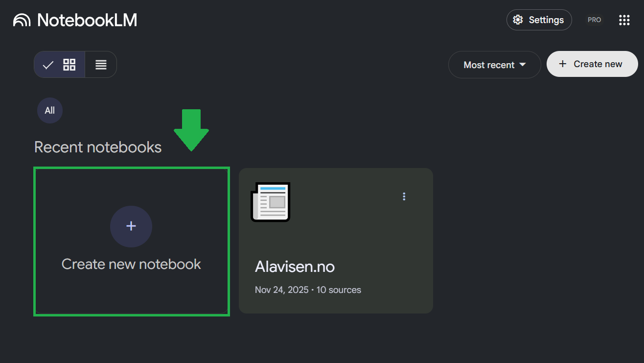Click the PRO badge label
644x363 pixels.
(x=594, y=20)
